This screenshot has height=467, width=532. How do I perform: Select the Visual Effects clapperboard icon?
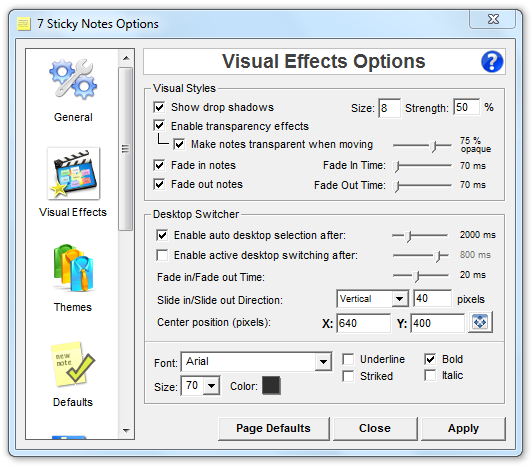[x=74, y=173]
